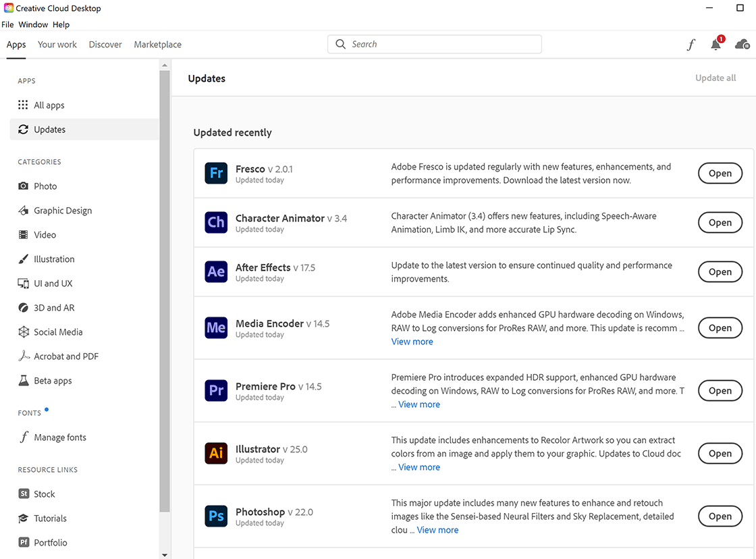Open the Illustration category

pyautogui.click(x=84, y=259)
